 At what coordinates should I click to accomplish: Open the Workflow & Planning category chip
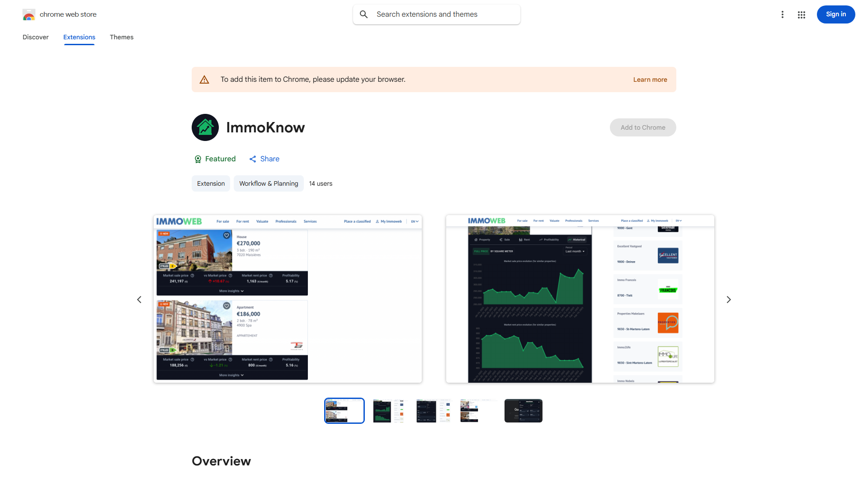tap(269, 183)
